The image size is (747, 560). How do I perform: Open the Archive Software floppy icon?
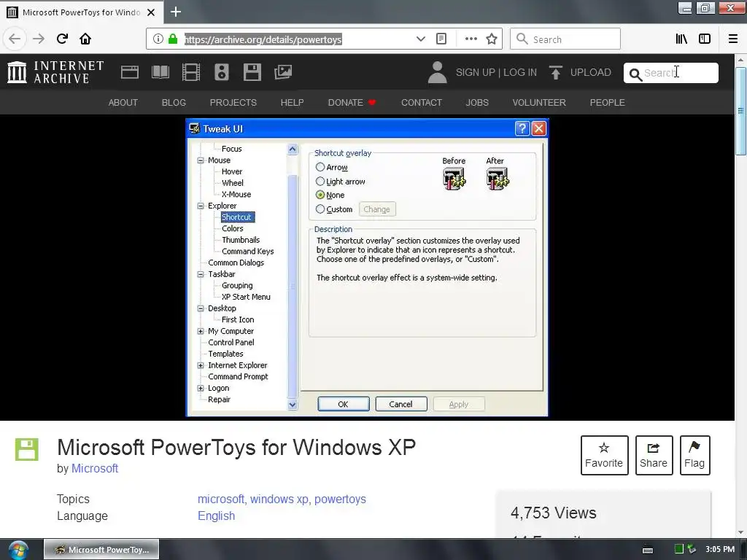click(252, 72)
